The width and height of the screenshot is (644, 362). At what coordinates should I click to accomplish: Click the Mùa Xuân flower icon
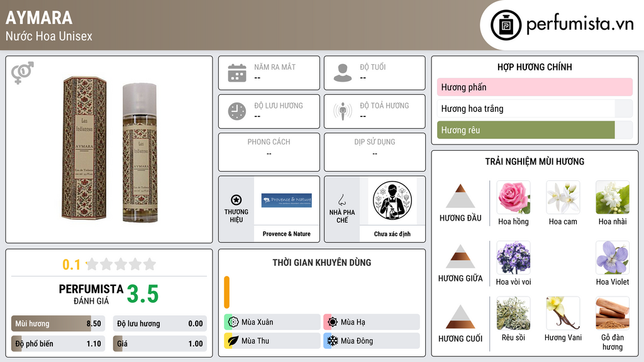point(233,322)
